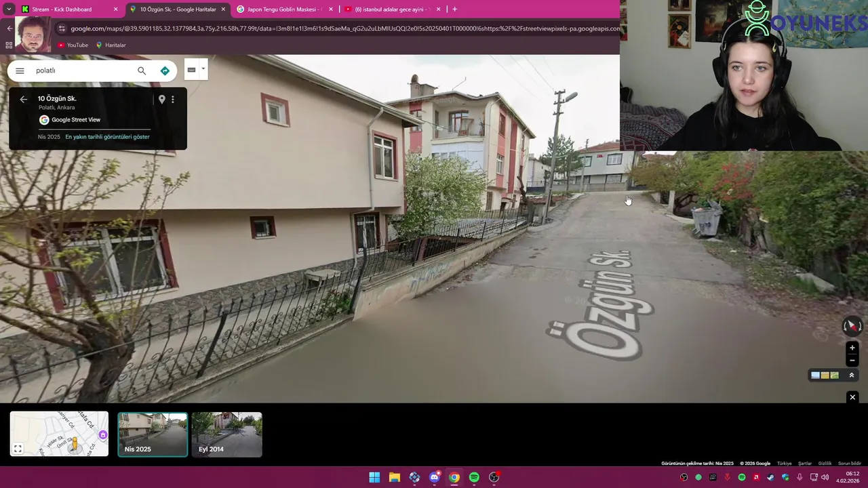The height and width of the screenshot is (488, 868).
Task: Open directions with the blue arrow icon
Action: point(165,70)
